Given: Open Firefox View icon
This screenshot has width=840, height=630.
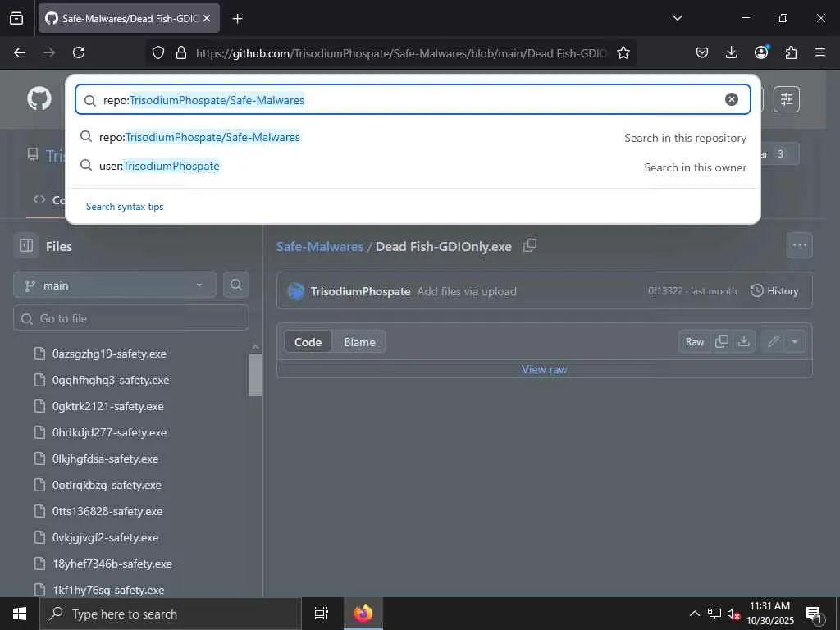Looking at the screenshot, I should pyautogui.click(x=16, y=18).
